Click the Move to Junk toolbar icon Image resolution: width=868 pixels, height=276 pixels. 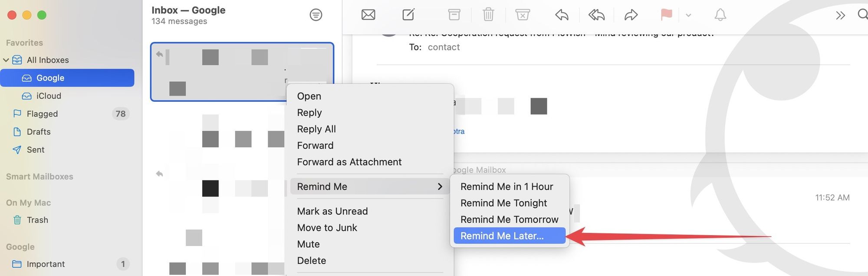523,14
